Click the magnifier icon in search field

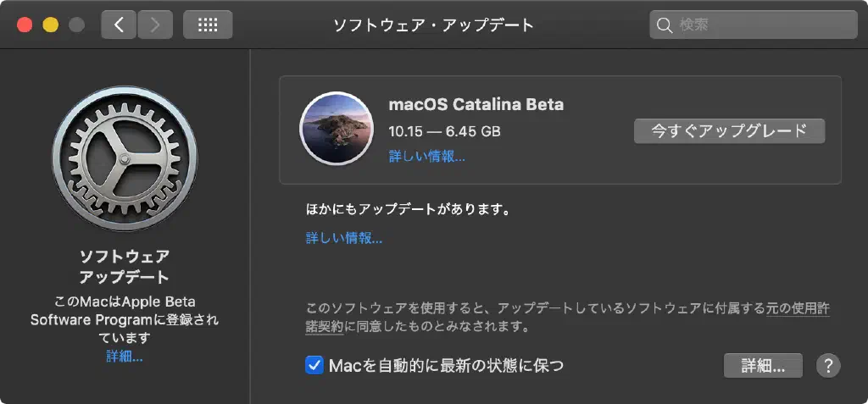click(x=665, y=25)
